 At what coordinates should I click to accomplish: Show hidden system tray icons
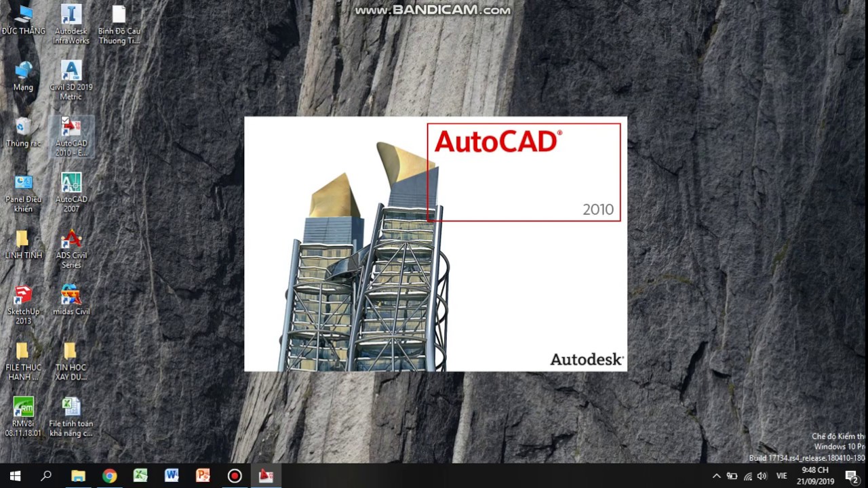pyautogui.click(x=716, y=476)
